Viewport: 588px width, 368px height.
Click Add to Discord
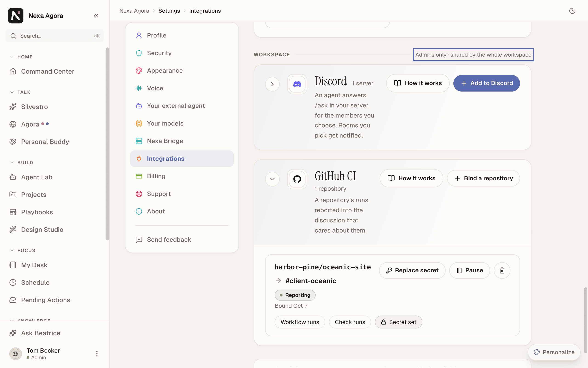click(486, 83)
